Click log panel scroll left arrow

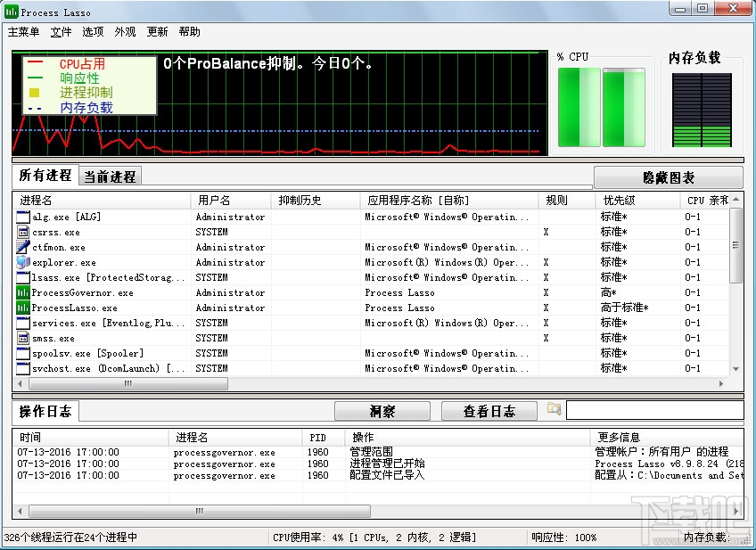click(20, 511)
